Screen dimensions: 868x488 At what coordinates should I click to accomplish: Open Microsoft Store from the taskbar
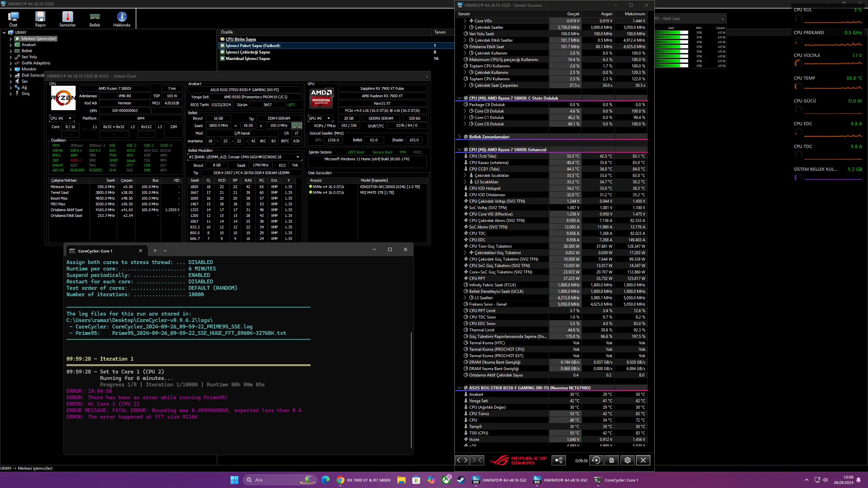pyautogui.click(x=416, y=480)
